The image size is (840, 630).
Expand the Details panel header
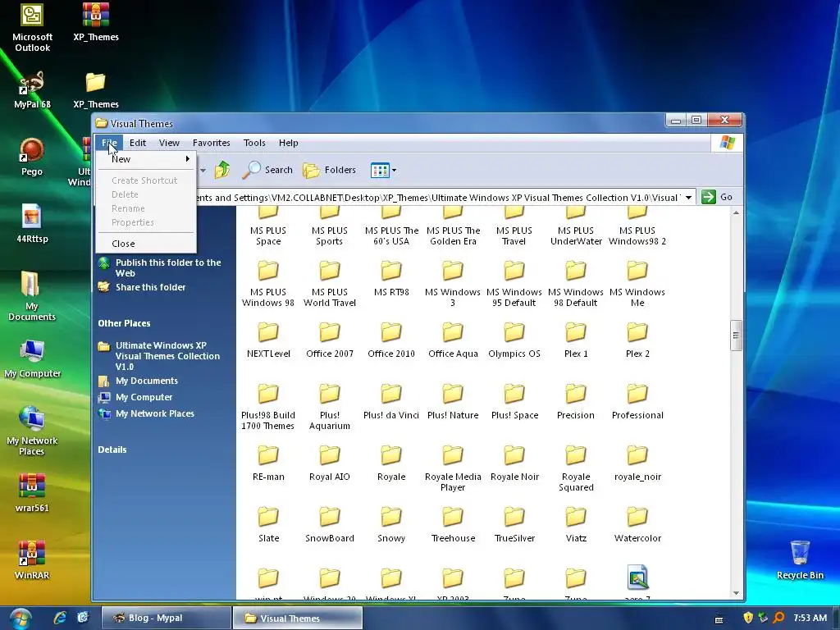112,450
